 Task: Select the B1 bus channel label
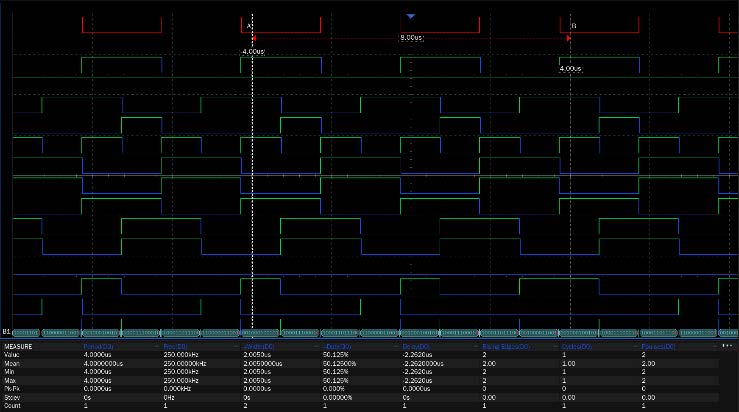pos(6,330)
